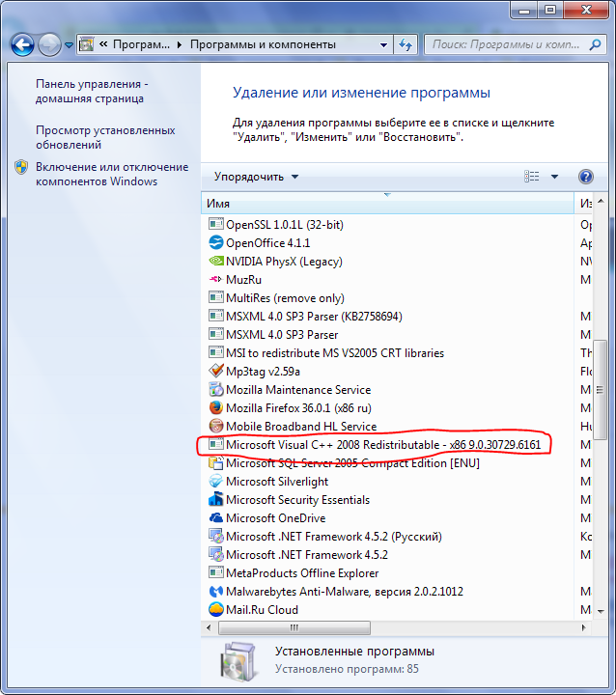616x695 pixels.
Task: Select the OpenOffice 4.1.1 name text
Action: click(267, 243)
